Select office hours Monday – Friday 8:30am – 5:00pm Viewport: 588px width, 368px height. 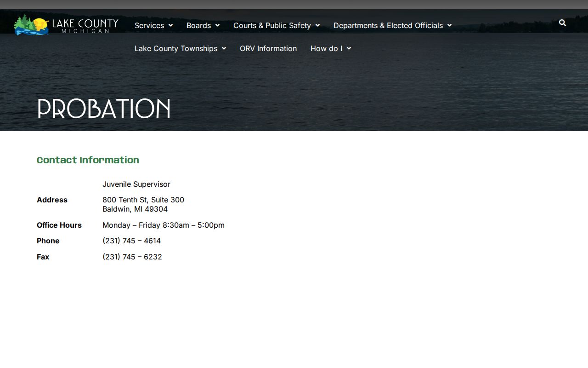[164, 225]
